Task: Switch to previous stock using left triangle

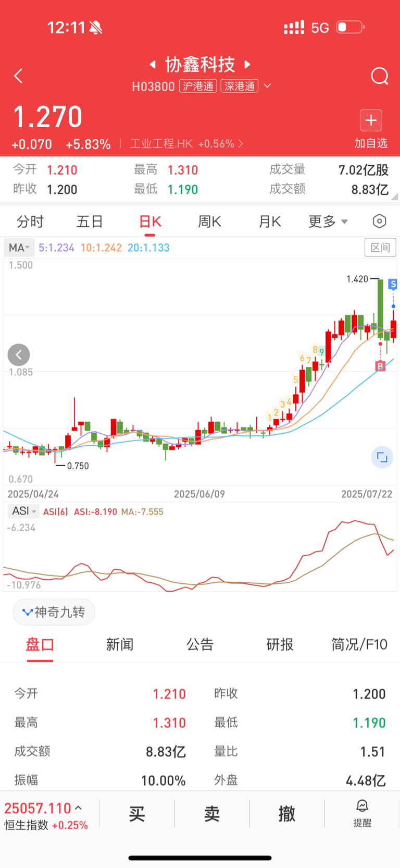Action: [153, 64]
